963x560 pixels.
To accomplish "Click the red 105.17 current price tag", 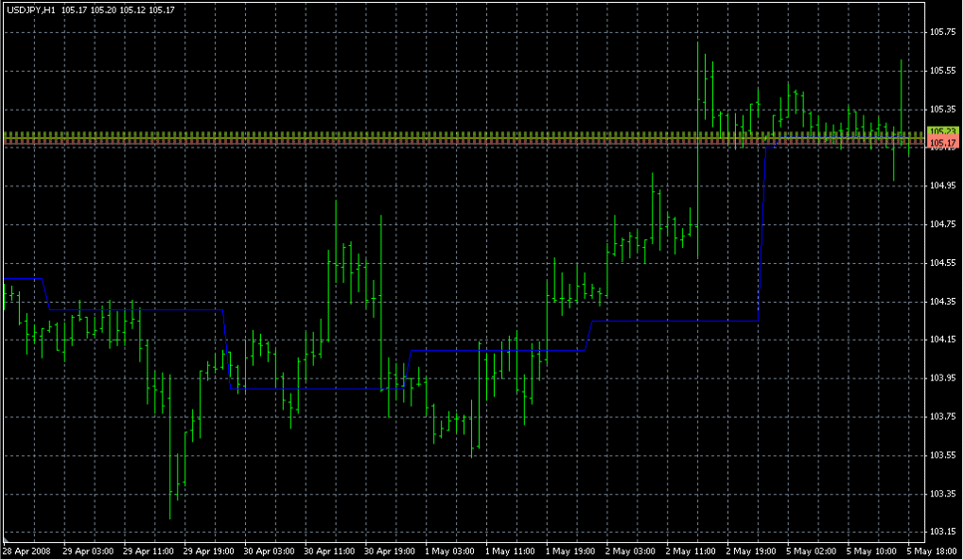I will tap(942, 143).
